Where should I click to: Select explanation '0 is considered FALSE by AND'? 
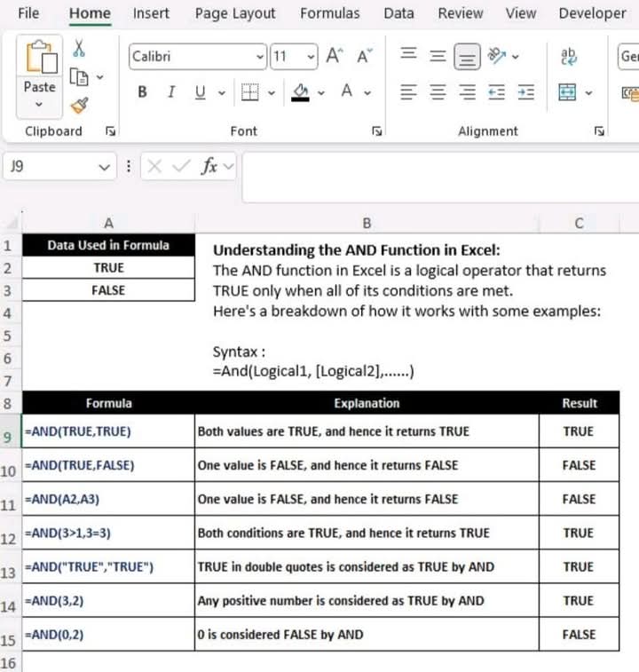[x=367, y=635]
